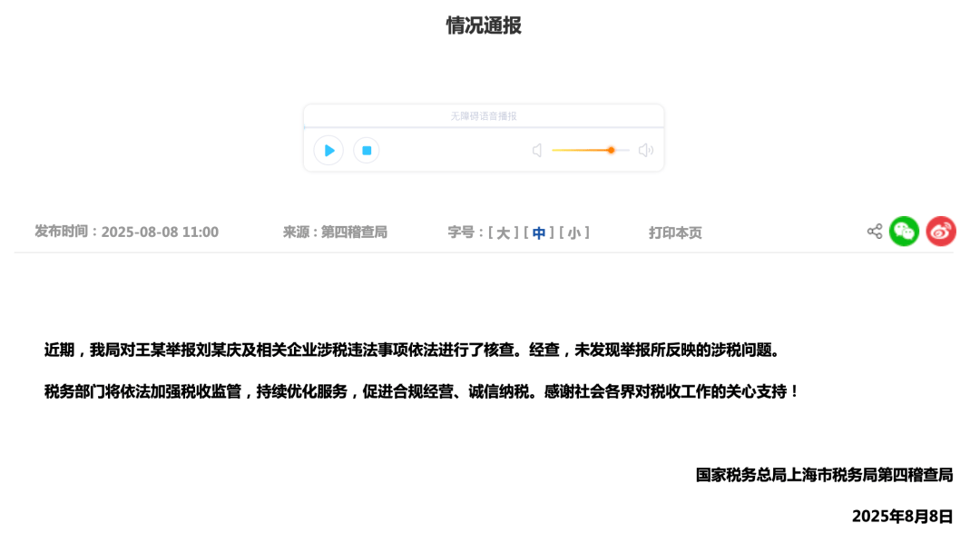Viewport: 980px width, 543px height.
Task: Mute audio with the low-volume speaker icon
Action: tap(537, 150)
